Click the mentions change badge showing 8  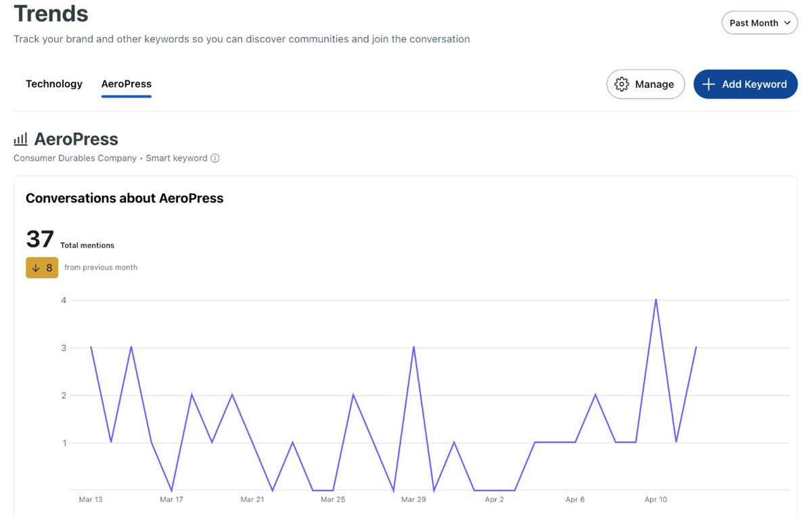click(42, 267)
